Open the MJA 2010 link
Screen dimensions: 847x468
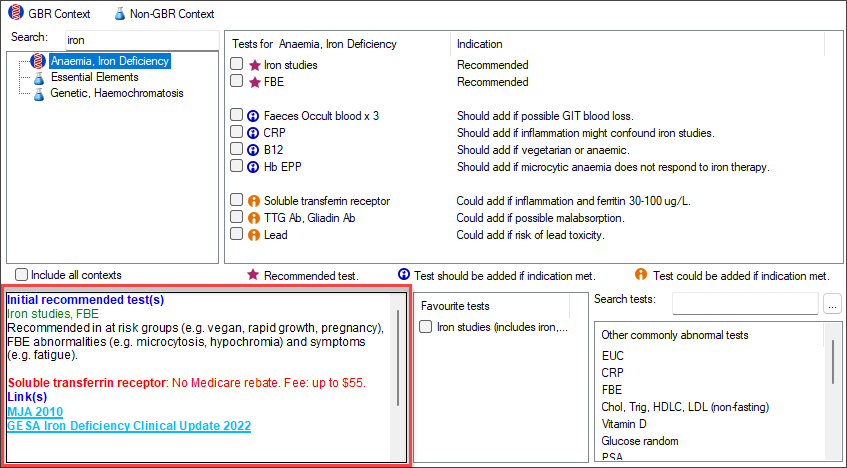[35, 411]
